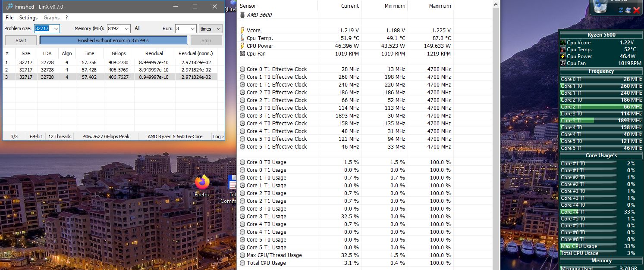Open the Settings menu in LinX

[x=28, y=18]
